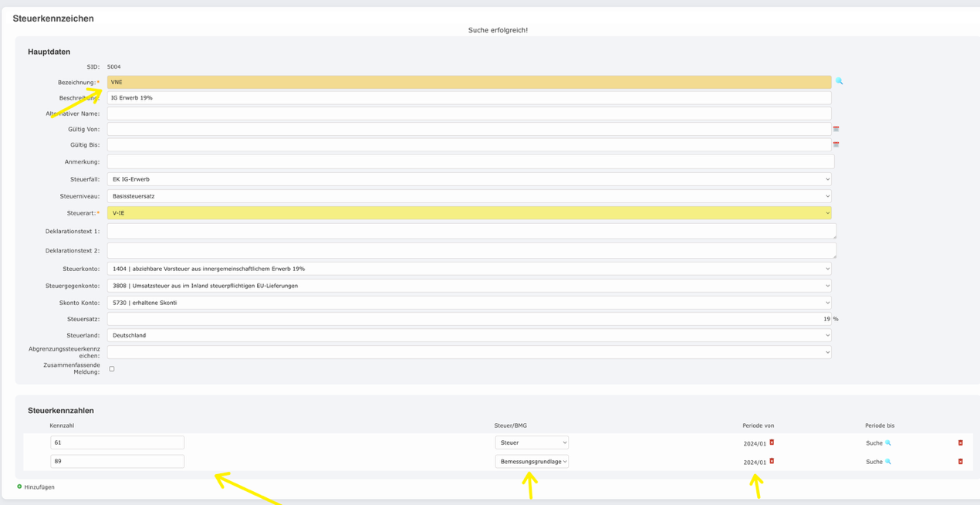Delete the Kennzahl 89 row with the trash icon
Image resolution: width=980 pixels, height=505 pixels.
(960, 462)
